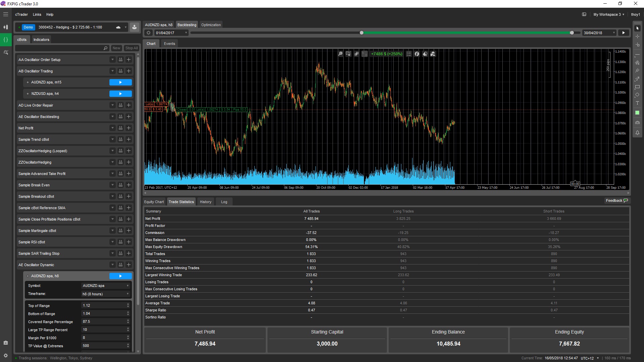Viewport: 644px width, 362px height.
Task: Click the backtesting settings gear icon
Action: (x=149, y=33)
